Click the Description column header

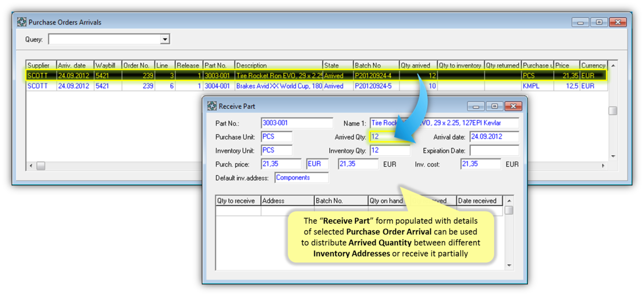[278, 65]
